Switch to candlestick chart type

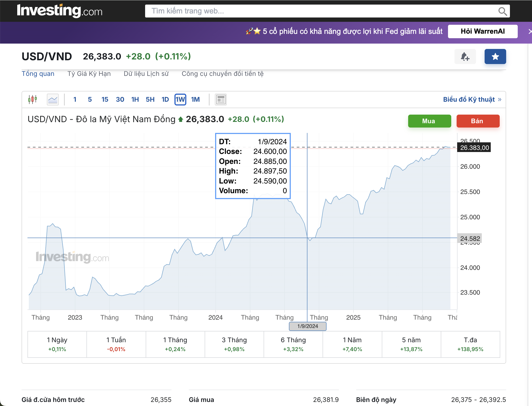pos(33,100)
